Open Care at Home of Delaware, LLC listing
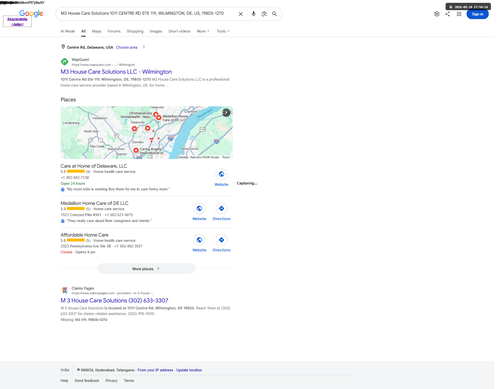Viewport: 500px width, 389px height. point(94,166)
